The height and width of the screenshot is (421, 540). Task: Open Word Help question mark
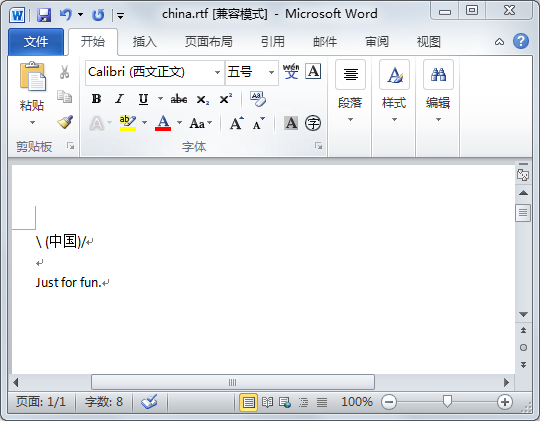coord(521,41)
